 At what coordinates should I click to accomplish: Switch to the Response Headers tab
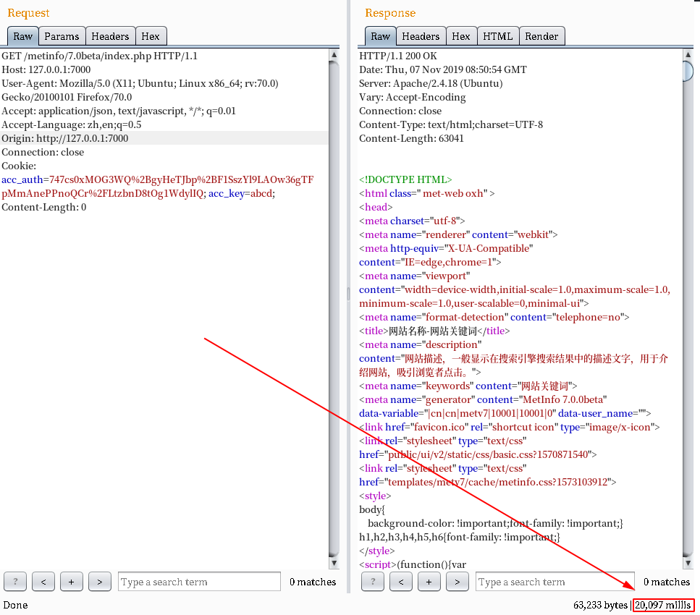pos(421,36)
